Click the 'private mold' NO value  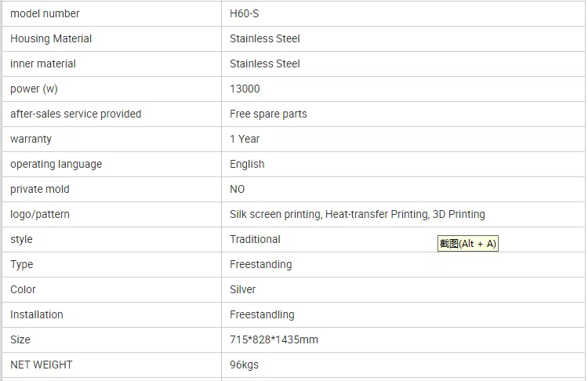[x=238, y=189]
